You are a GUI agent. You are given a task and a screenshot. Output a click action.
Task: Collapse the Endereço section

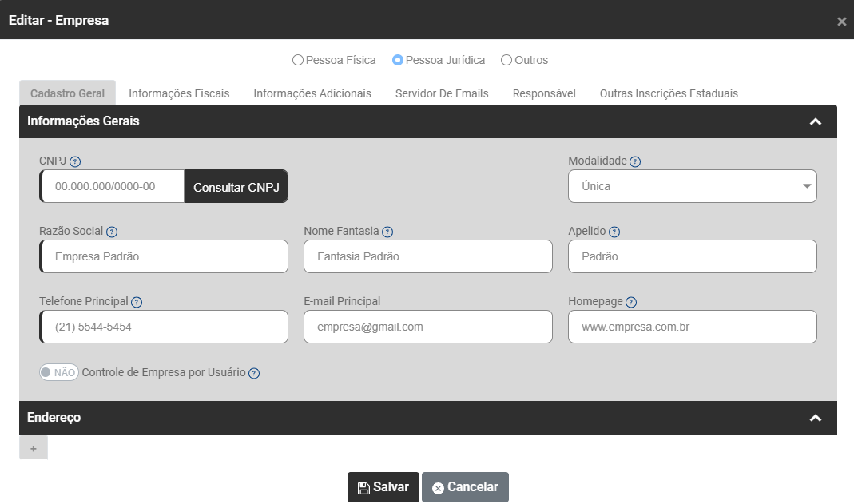[816, 418]
